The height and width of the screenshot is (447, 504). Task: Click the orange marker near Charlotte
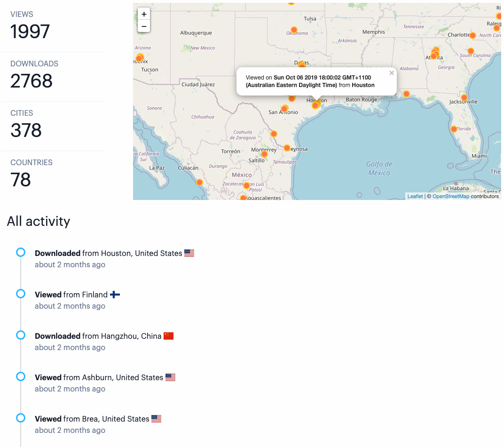point(472,35)
